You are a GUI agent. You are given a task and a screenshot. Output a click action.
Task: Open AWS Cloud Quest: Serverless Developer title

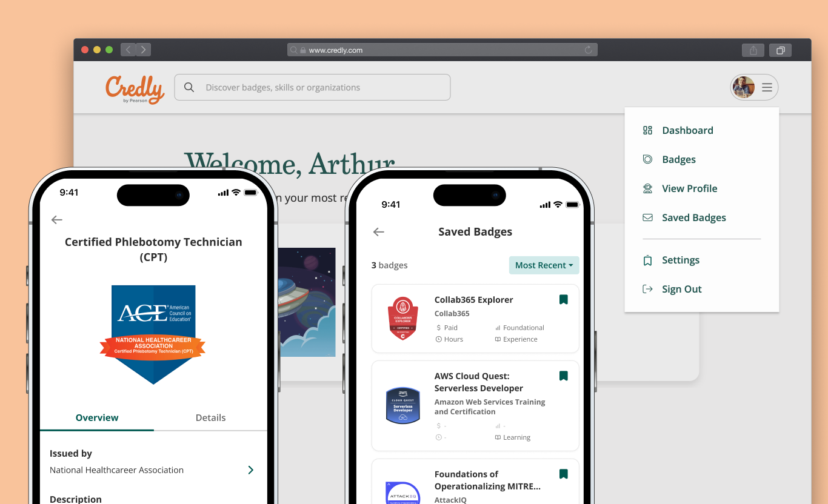(479, 382)
